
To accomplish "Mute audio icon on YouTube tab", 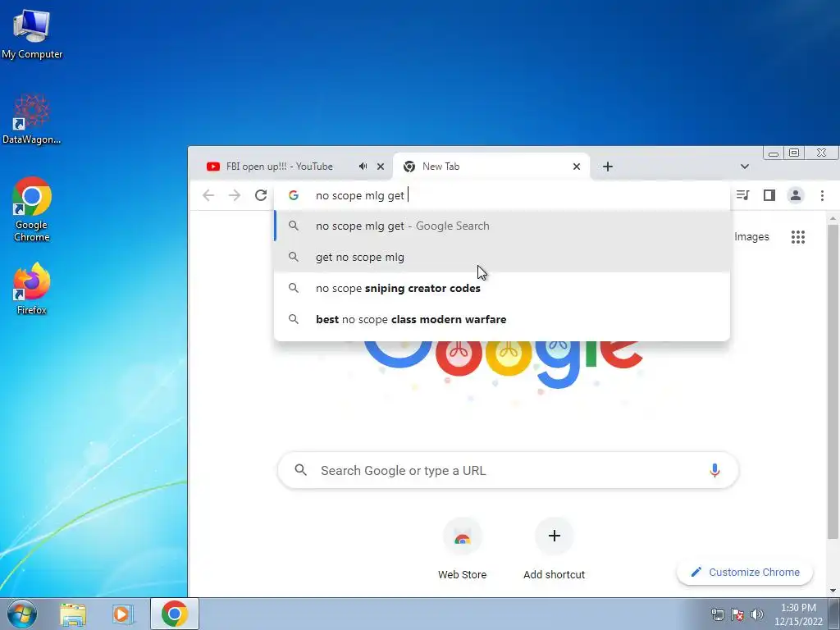I will click(x=363, y=167).
